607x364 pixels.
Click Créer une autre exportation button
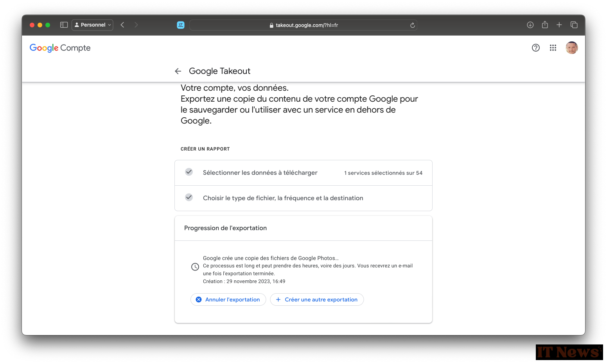[x=317, y=299]
